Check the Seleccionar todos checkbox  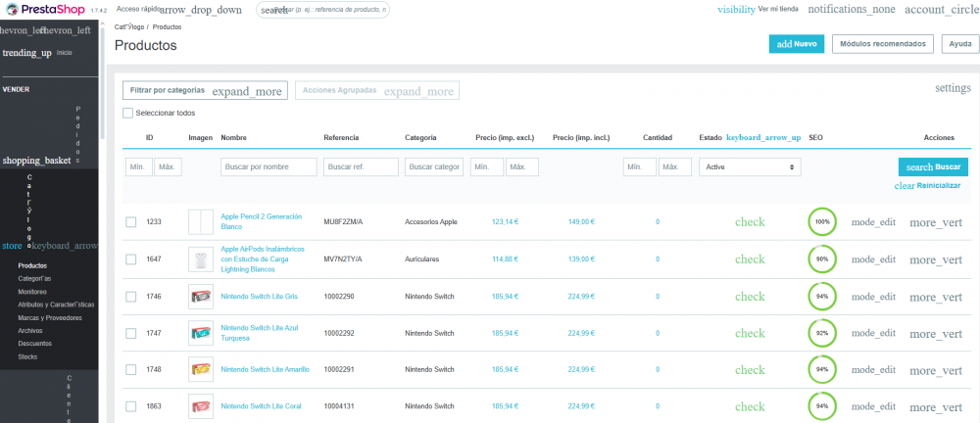pyautogui.click(x=128, y=113)
